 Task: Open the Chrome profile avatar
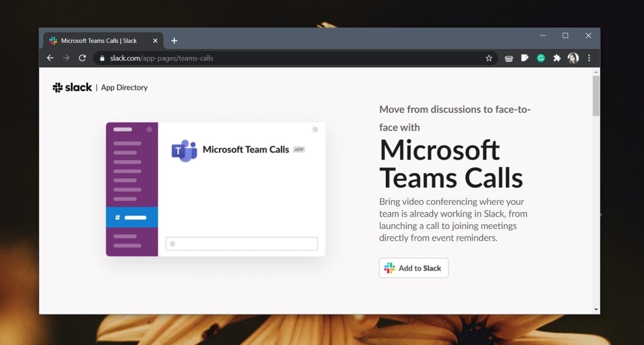573,57
